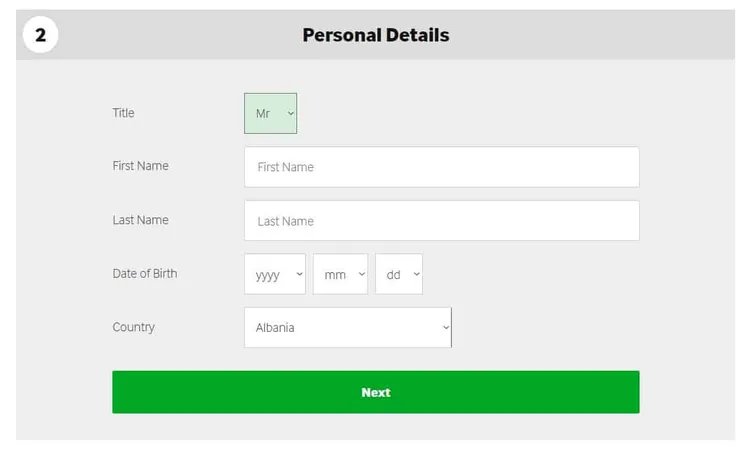Open the Country dropdown showing Albania
The image size is (750, 451).
click(347, 328)
